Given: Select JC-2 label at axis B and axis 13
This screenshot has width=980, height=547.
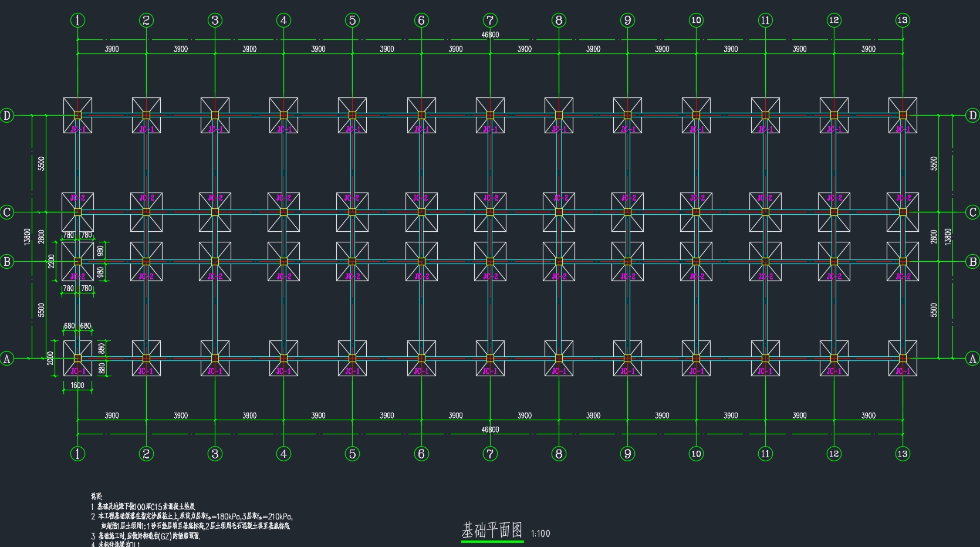Looking at the screenshot, I should tap(903, 276).
